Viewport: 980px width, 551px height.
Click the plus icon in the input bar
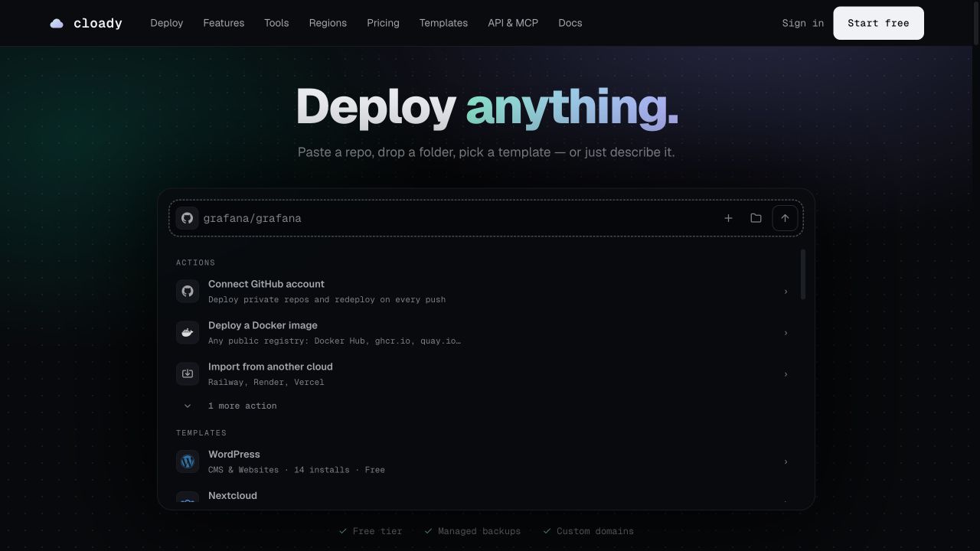click(x=728, y=218)
